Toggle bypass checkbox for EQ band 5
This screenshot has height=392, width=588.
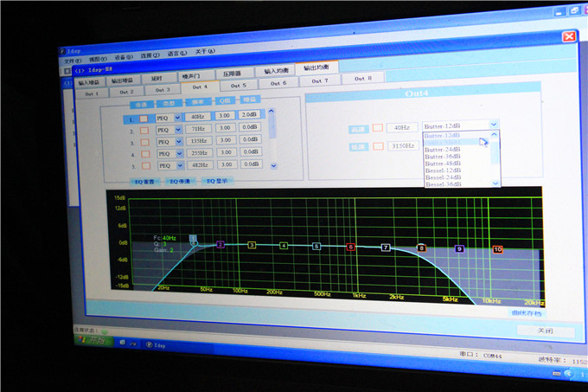point(146,166)
